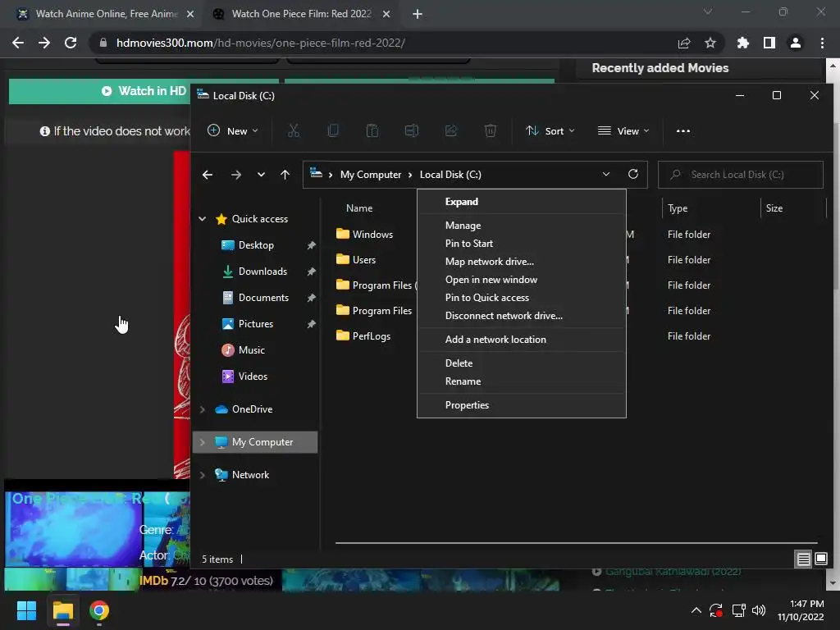Select Expand in the context menu
840x630 pixels.
521,202
